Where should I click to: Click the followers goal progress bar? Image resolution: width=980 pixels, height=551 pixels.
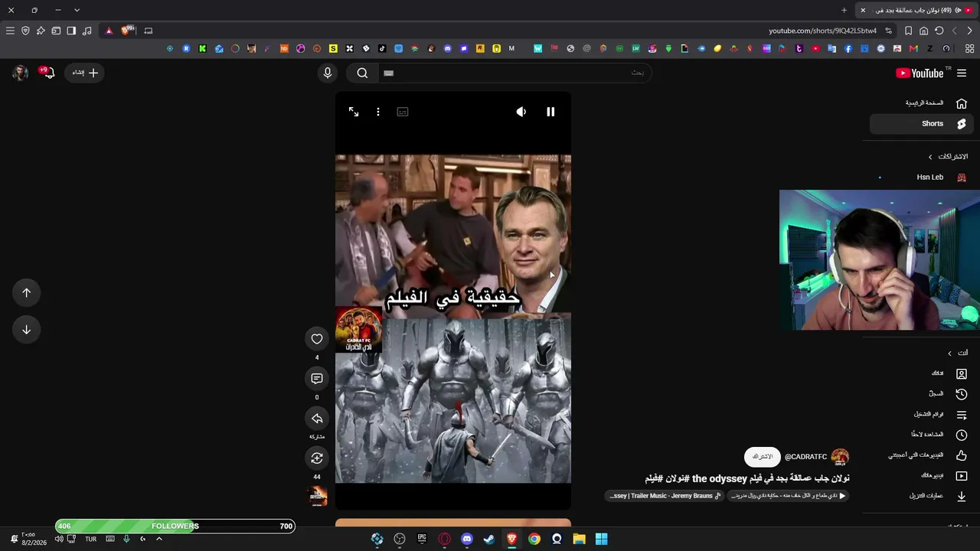click(x=175, y=526)
